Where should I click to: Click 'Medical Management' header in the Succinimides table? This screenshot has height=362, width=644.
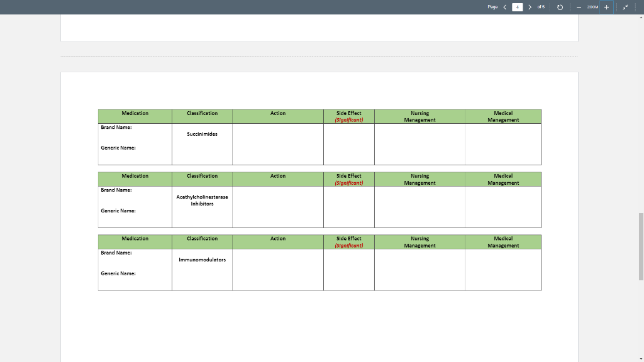(503, 116)
